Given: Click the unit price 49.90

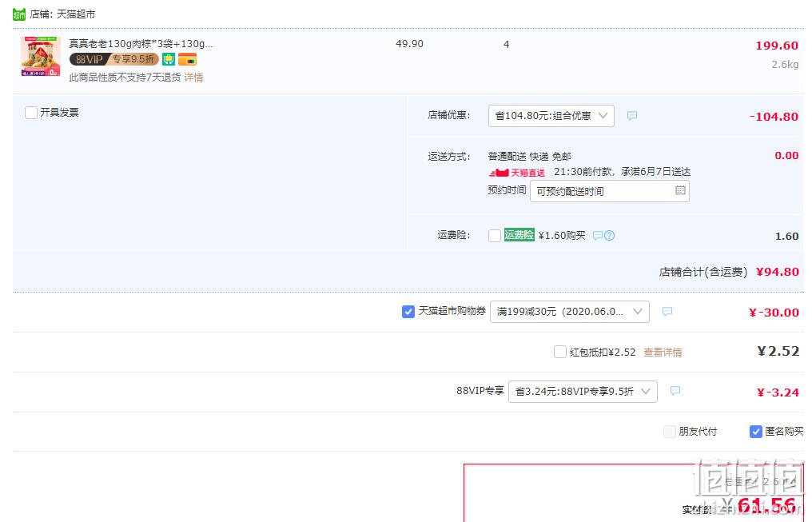Looking at the screenshot, I should 409,44.
